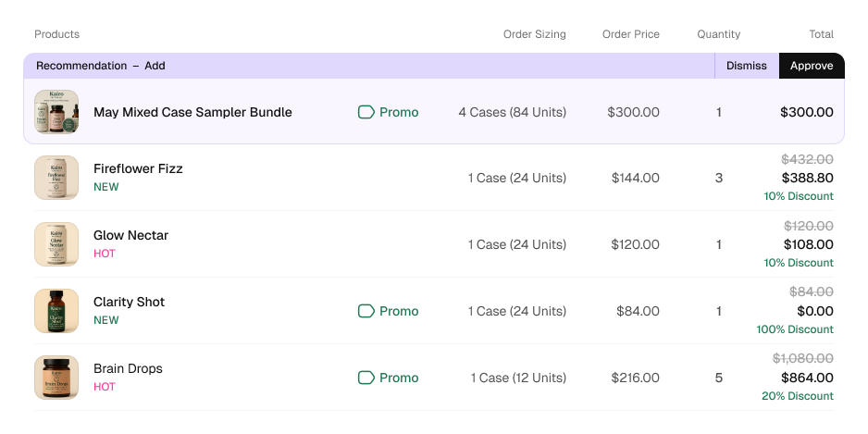Viewport: 868px width, 434px height.
Task: Click the Brain Drops quantity value 5
Action: pos(718,378)
